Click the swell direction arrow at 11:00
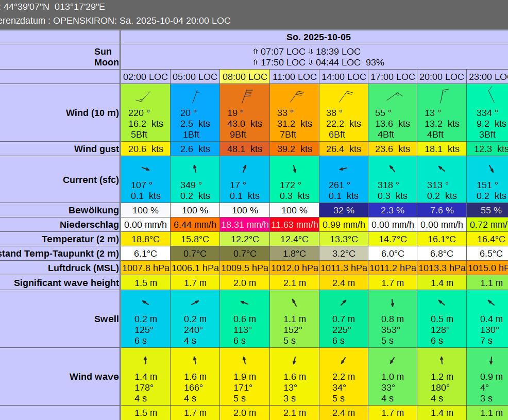Image resolution: width=508 pixels, height=420 pixels. tap(294, 303)
